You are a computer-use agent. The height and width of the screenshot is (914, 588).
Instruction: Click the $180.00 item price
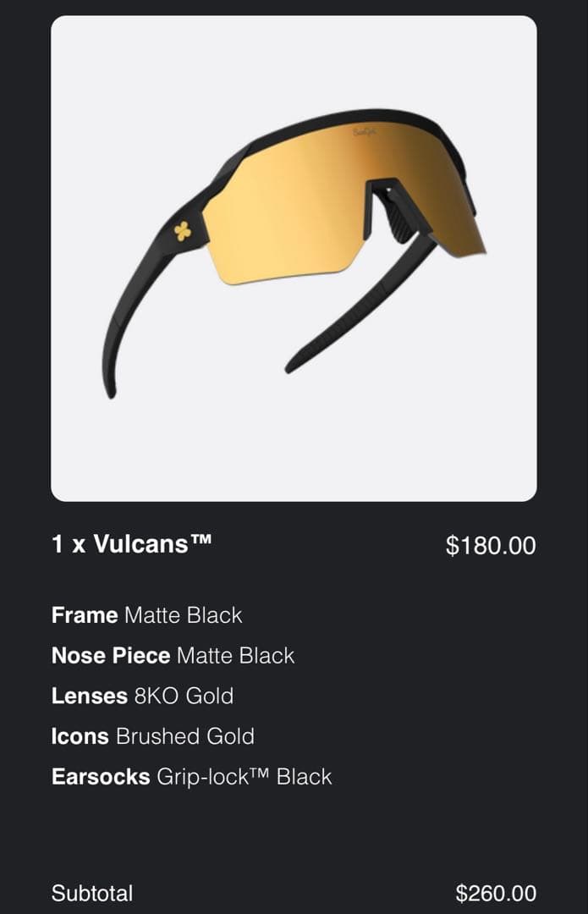point(491,546)
